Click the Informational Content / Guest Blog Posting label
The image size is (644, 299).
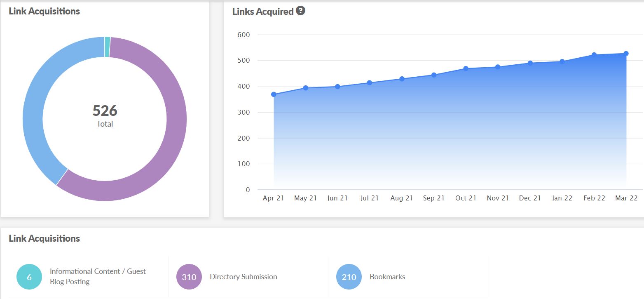(98, 276)
